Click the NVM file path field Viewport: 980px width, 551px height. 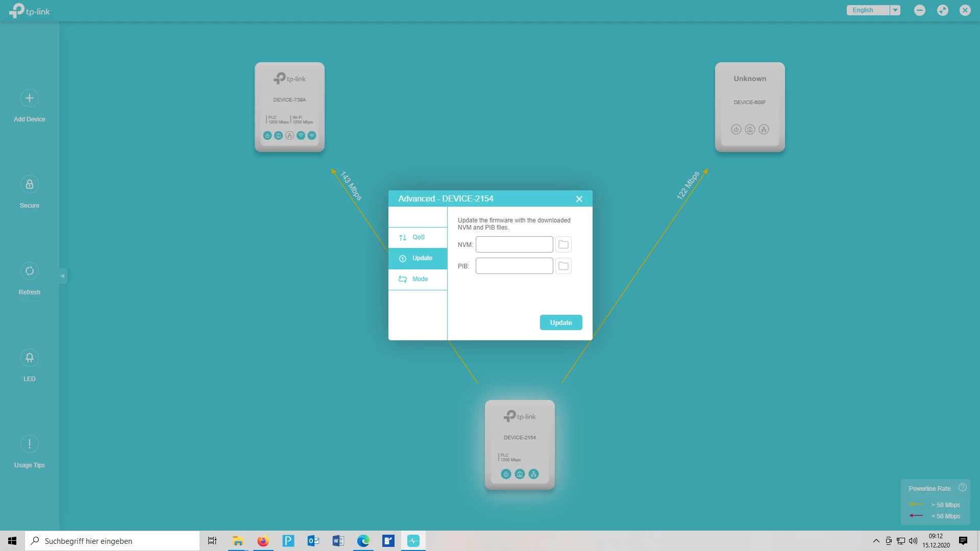(514, 245)
